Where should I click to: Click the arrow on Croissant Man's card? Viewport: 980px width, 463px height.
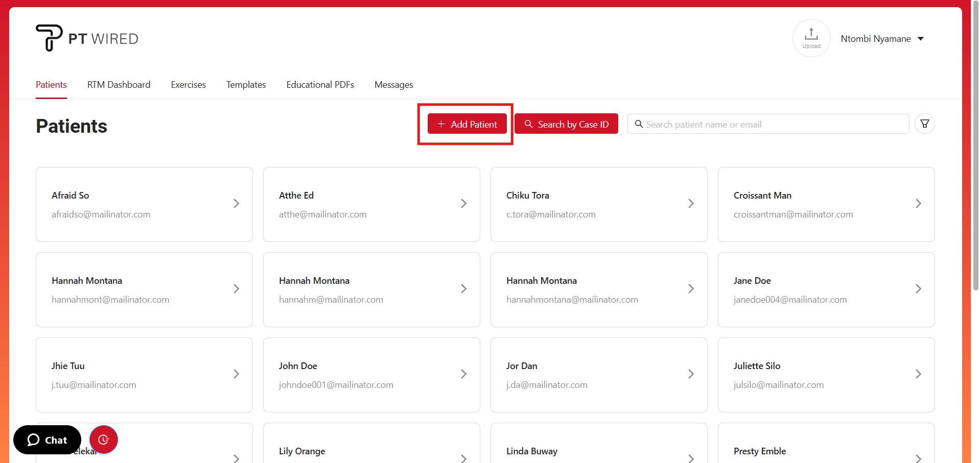pos(918,204)
